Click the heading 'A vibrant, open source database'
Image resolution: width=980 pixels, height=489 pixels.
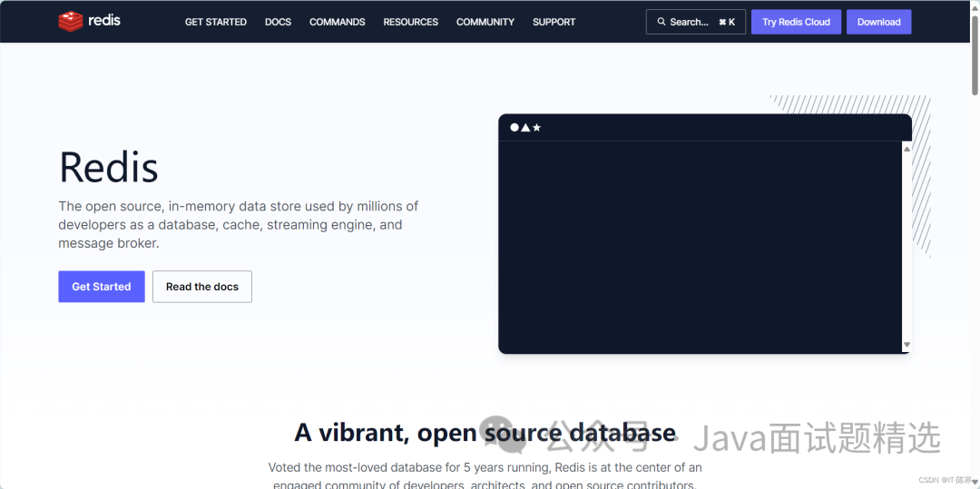[x=485, y=432]
